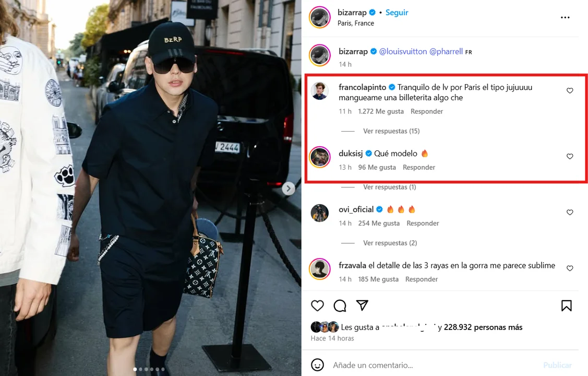
Task: Save the post with bookmark icon
Action: [566, 306]
